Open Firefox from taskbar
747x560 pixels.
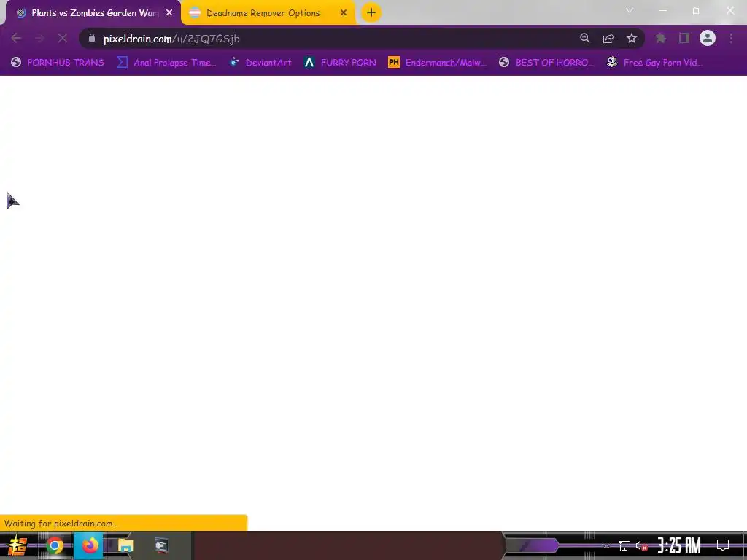click(x=90, y=545)
